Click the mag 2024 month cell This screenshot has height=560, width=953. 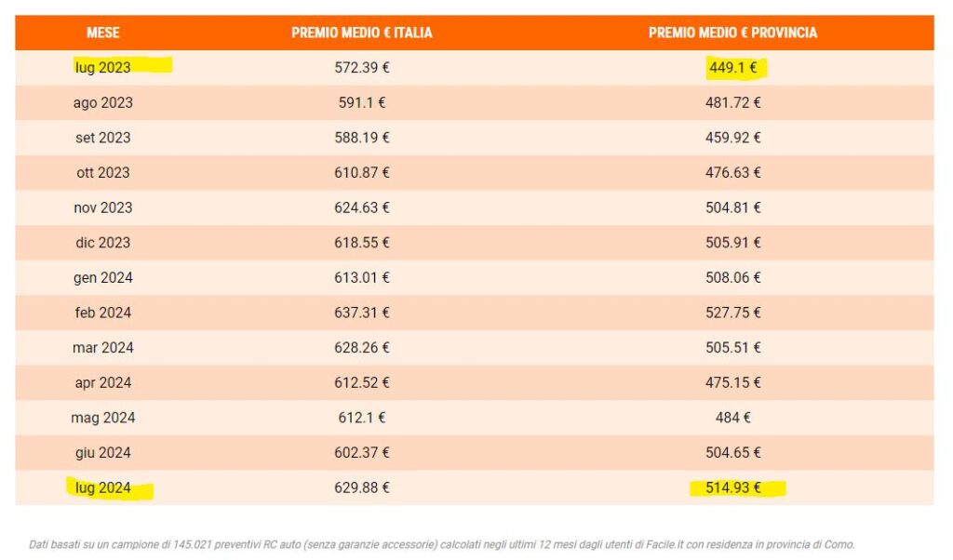click(102, 418)
